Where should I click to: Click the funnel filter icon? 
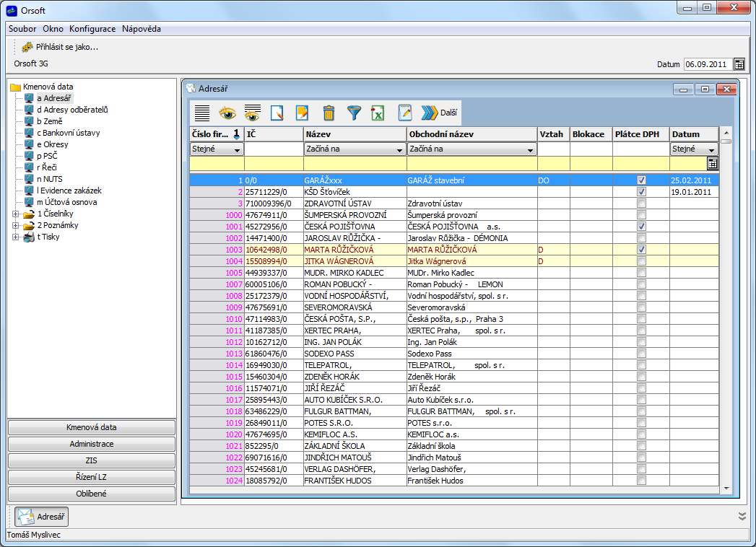tap(354, 113)
